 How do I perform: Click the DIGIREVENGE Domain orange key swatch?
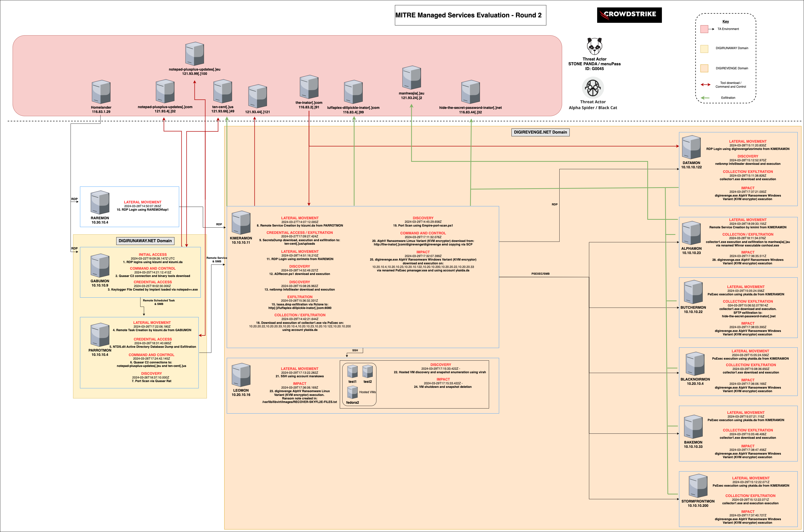tap(704, 68)
